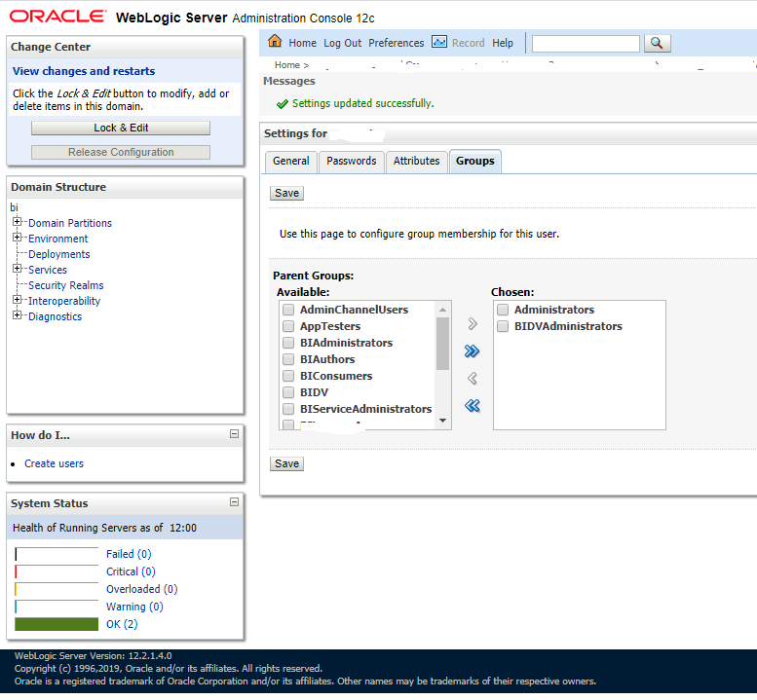
Task: Open Security Realms in Domain Structure
Action: coord(65,285)
